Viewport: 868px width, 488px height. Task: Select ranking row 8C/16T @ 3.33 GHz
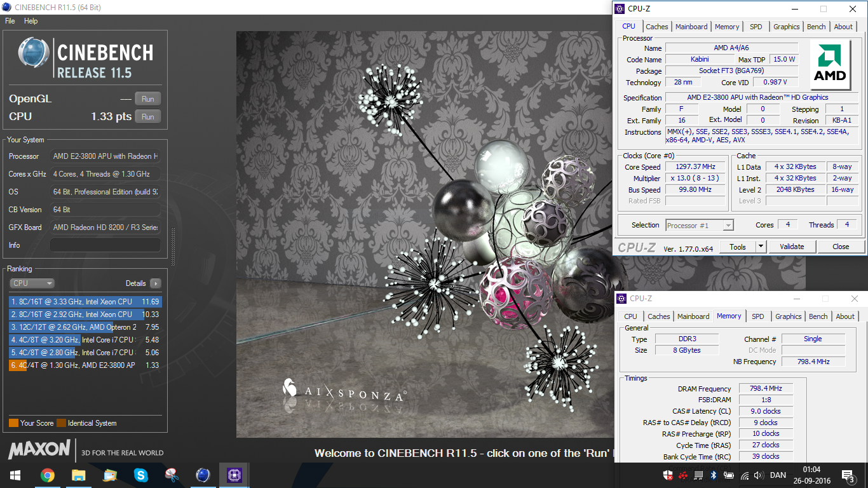85,302
